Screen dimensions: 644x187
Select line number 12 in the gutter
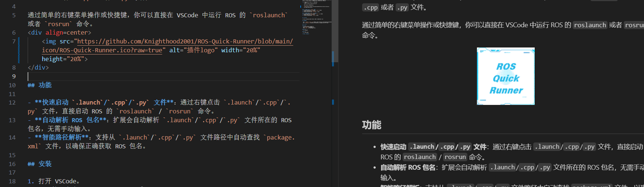[12, 102]
